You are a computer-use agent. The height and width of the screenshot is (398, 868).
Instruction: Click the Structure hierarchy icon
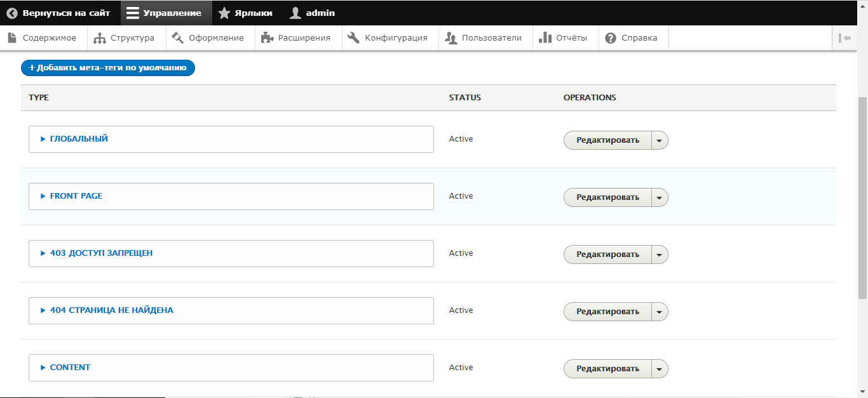tap(99, 38)
